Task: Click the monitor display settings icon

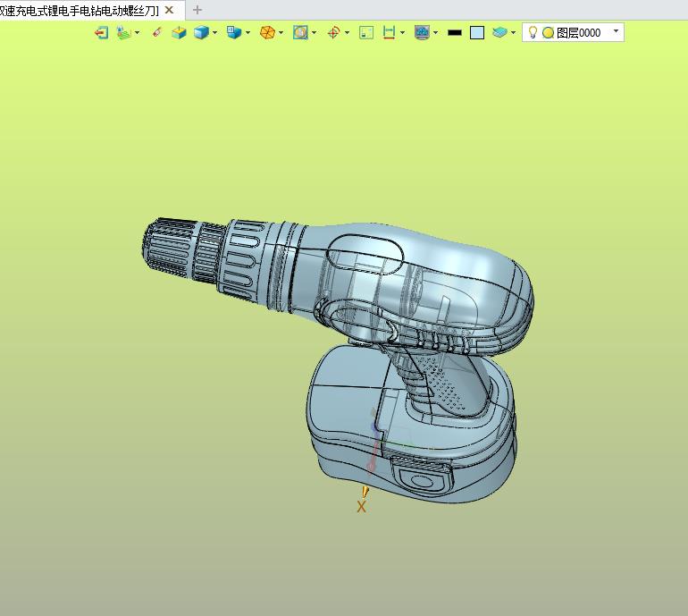Action: pyautogui.click(x=422, y=32)
